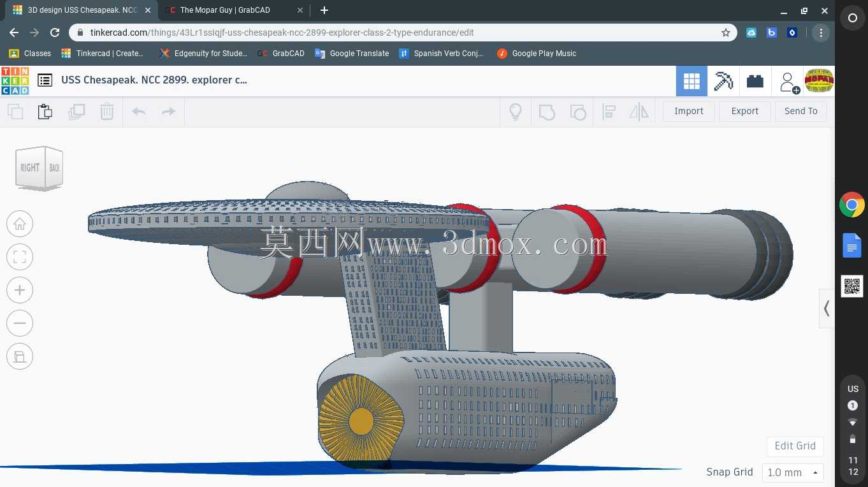The width and height of the screenshot is (868, 487).
Task: Switch to 3D design grid view
Action: tap(691, 81)
